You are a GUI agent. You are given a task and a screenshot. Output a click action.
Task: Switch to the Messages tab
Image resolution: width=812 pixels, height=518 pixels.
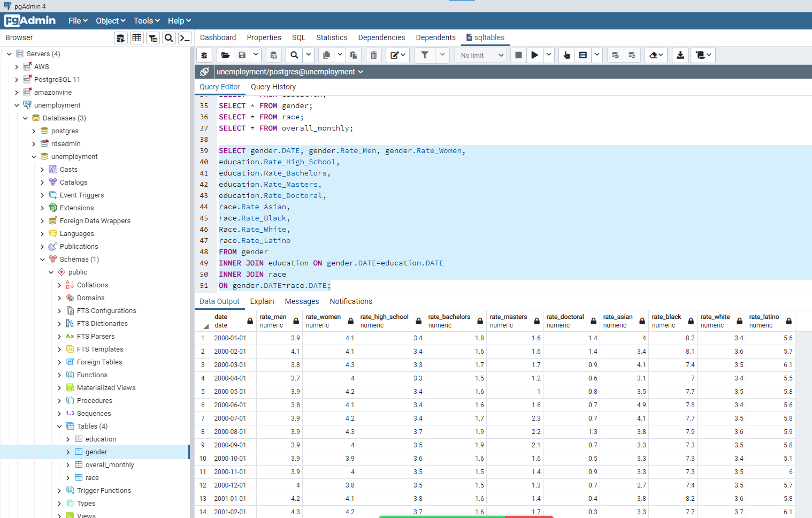pos(302,301)
